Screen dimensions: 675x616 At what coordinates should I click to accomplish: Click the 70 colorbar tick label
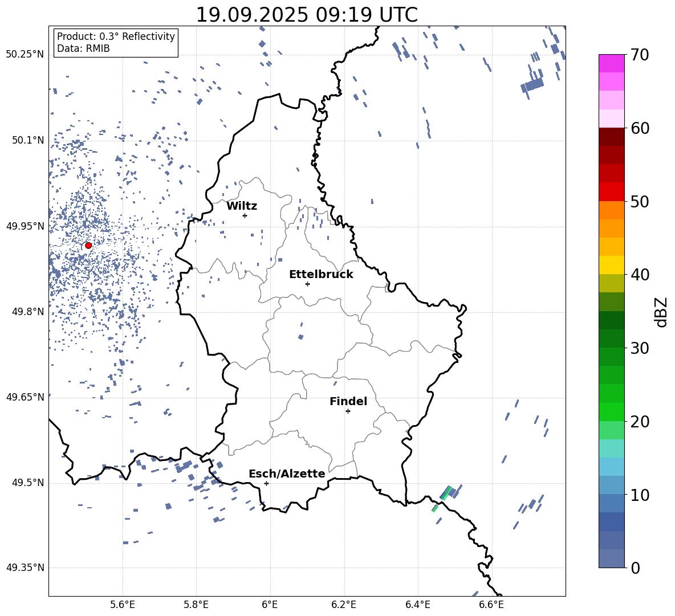[x=640, y=55]
